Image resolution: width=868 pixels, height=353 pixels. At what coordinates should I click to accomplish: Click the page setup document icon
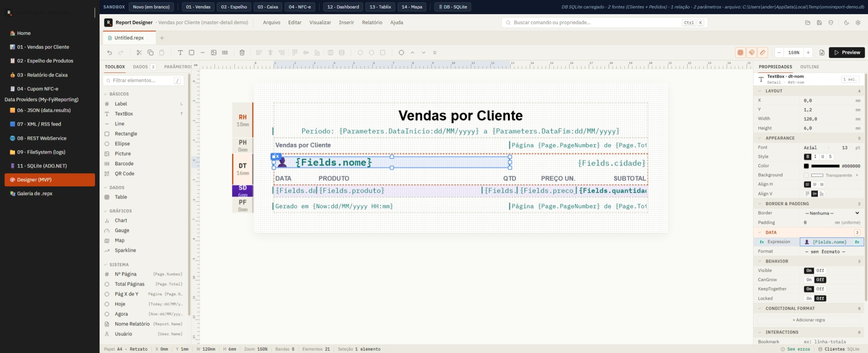coord(822,53)
